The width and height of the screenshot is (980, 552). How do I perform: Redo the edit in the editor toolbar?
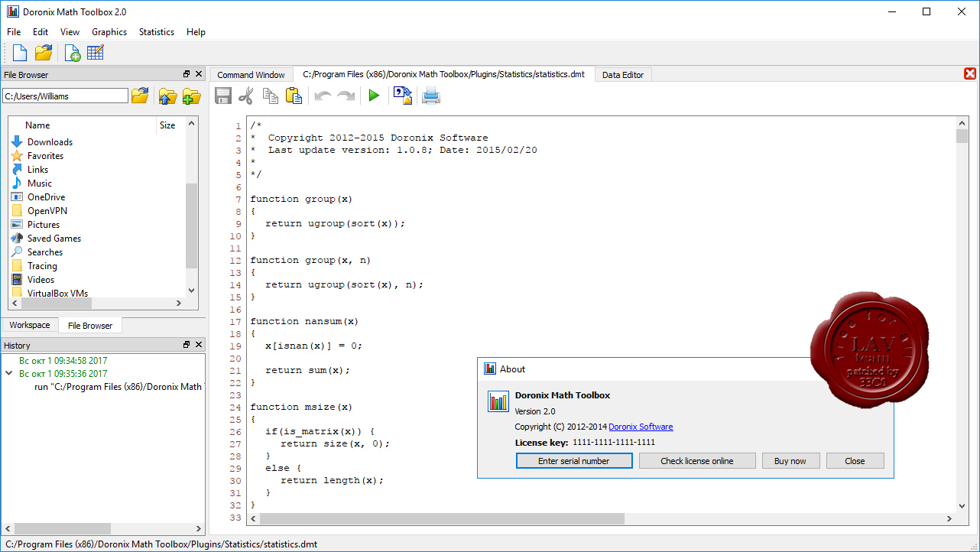pyautogui.click(x=346, y=96)
